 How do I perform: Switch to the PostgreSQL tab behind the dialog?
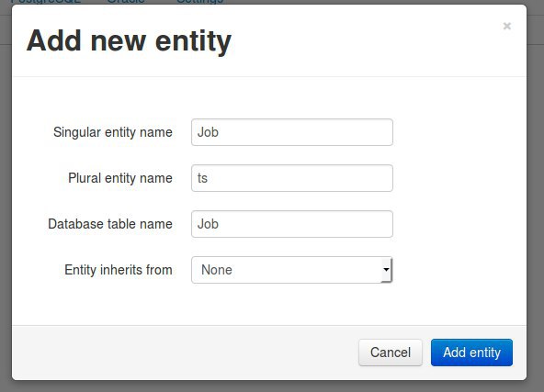click(x=46, y=2)
